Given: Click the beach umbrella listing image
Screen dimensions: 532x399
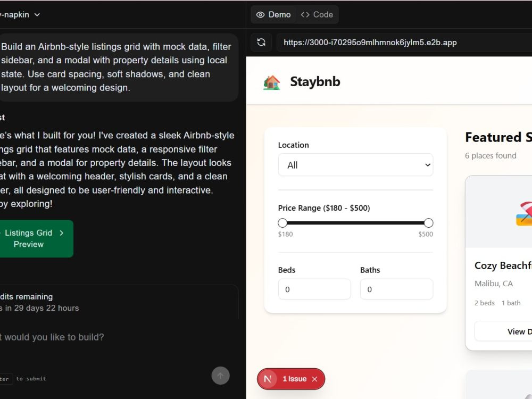Looking at the screenshot, I should 523,214.
